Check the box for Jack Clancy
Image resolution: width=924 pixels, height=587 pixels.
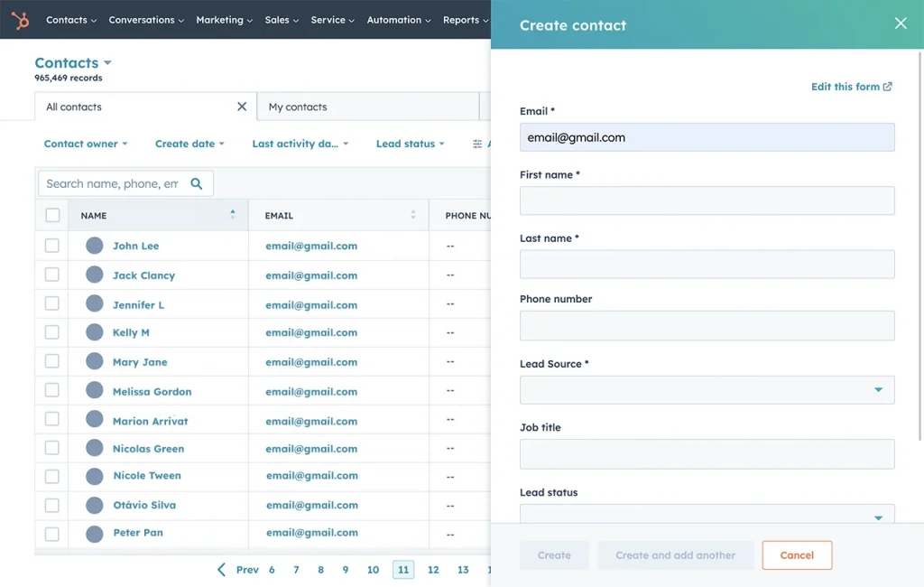coord(52,275)
